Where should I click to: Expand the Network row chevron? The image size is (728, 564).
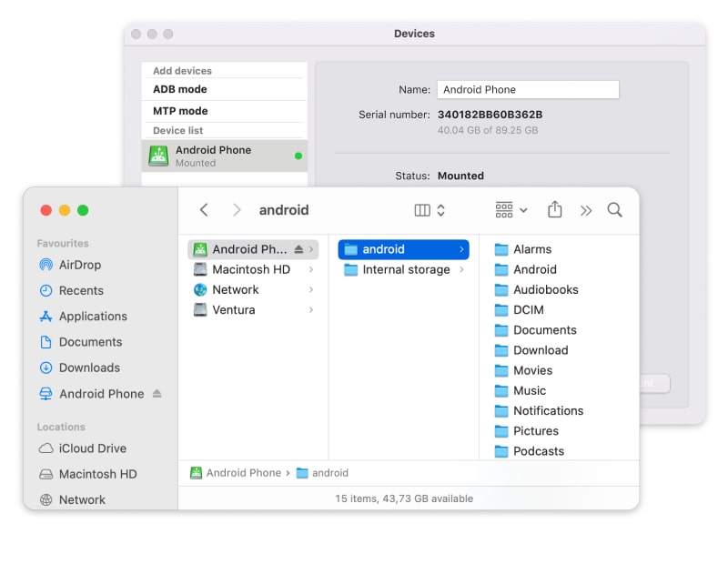[x=311, y=289]
